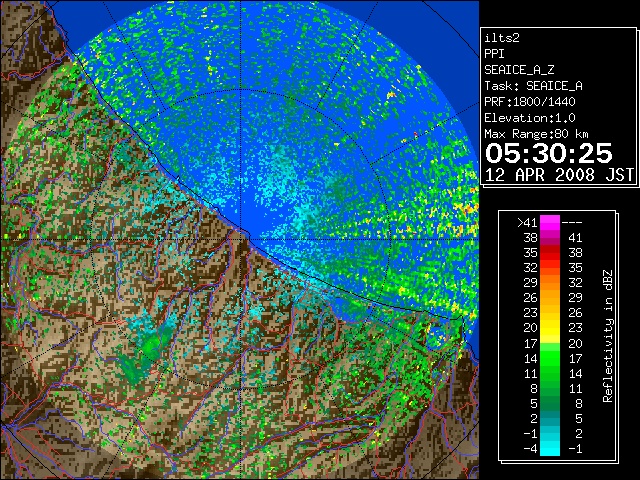Image resolution: width=640 pixels, height=480 pixels.
Task: Click the '>41' legend label
Action: pyautogui.click(x=527, y=222)
